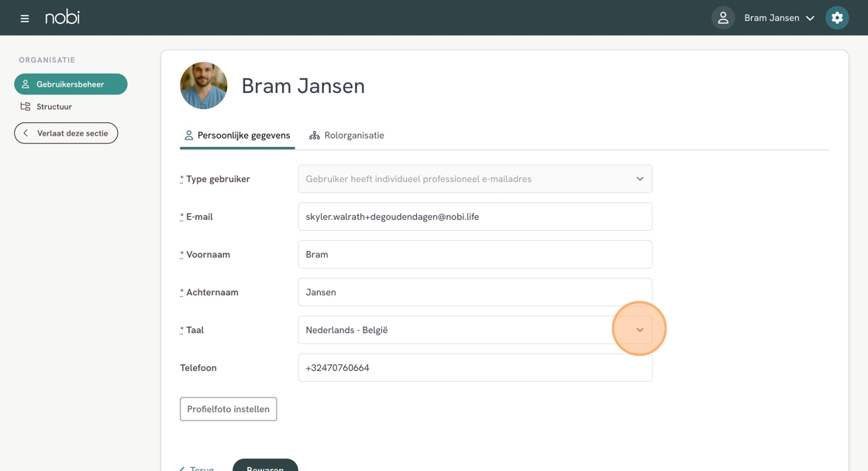Click the back arrow in Verlaat deze sectie

pyautogui.click(x=26, y=133)
